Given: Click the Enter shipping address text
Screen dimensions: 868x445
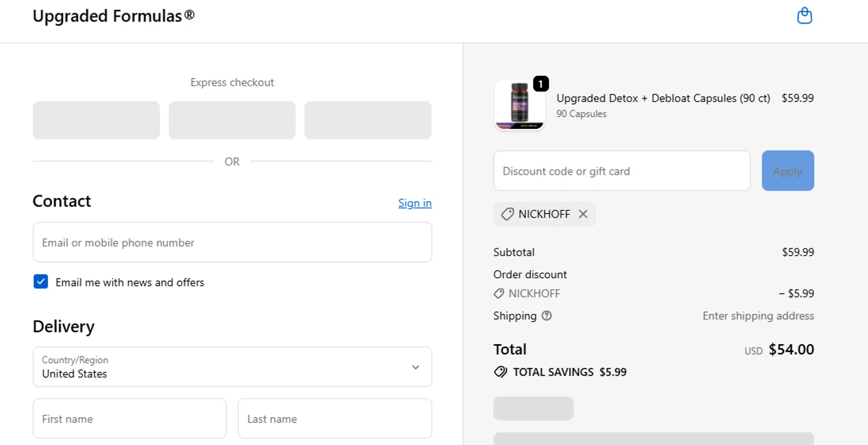Looking at the screenshot, I should coord(758,316).
